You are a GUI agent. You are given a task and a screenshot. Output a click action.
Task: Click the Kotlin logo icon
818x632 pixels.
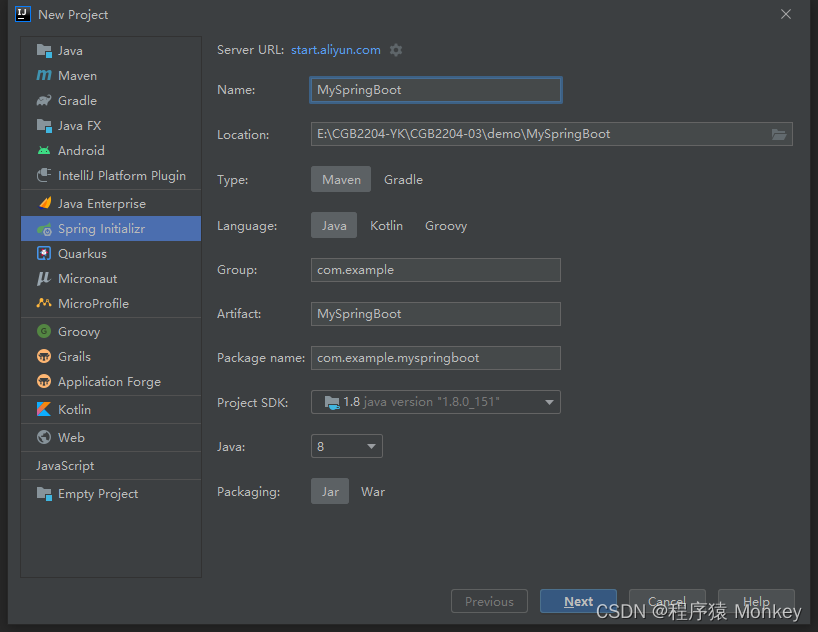coord(44,409)
